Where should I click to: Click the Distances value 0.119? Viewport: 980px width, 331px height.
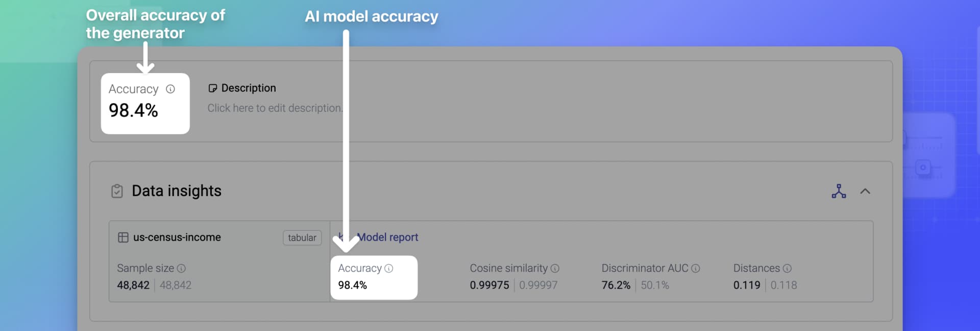[x=746, y=285]
